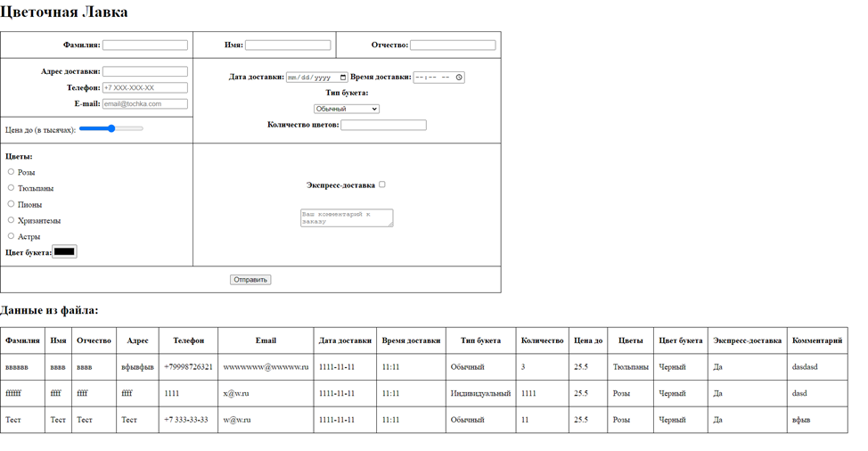This screenshot has height=451, width=868.
Task: Select the Астры radio button
Action: pyautogui.click(x=11, y=235)
